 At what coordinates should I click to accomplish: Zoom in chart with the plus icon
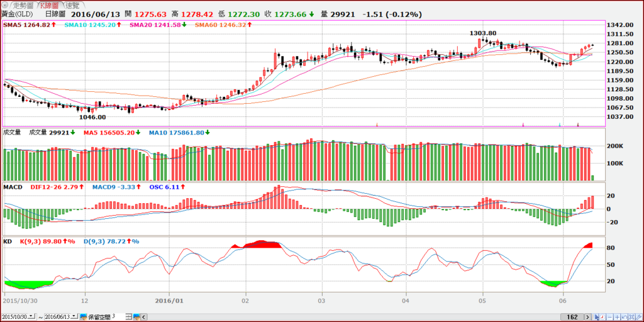618,317
